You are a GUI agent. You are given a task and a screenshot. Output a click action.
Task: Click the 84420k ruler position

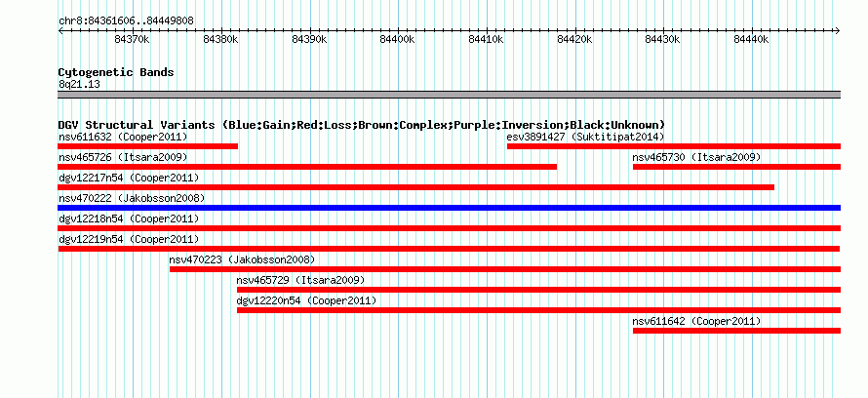575,40
